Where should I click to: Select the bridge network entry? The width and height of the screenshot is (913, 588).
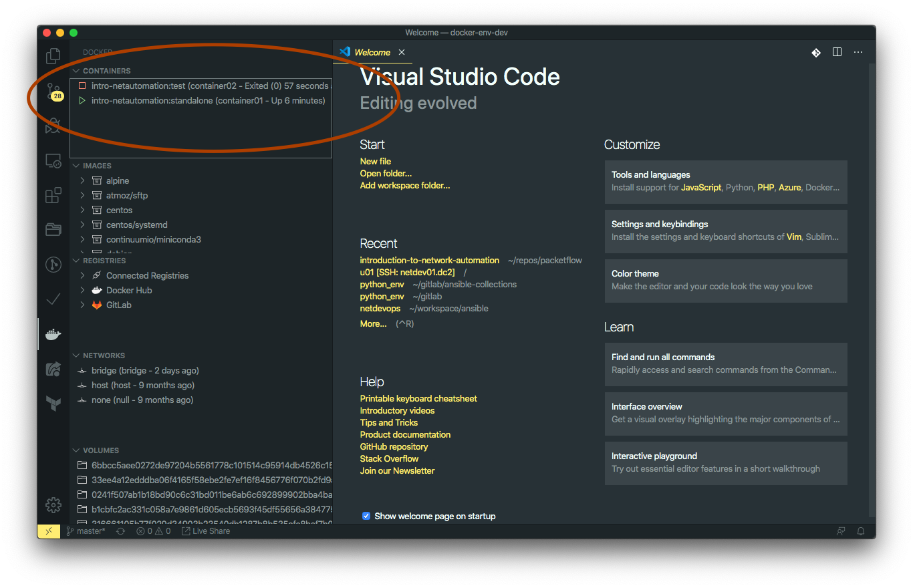pyautogui.click(x=201, y=370)
